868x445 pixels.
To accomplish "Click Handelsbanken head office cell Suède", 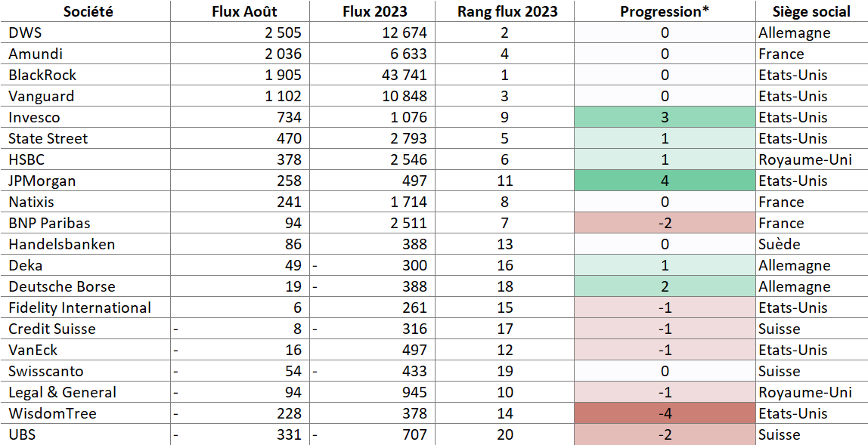I will (811, 244).
